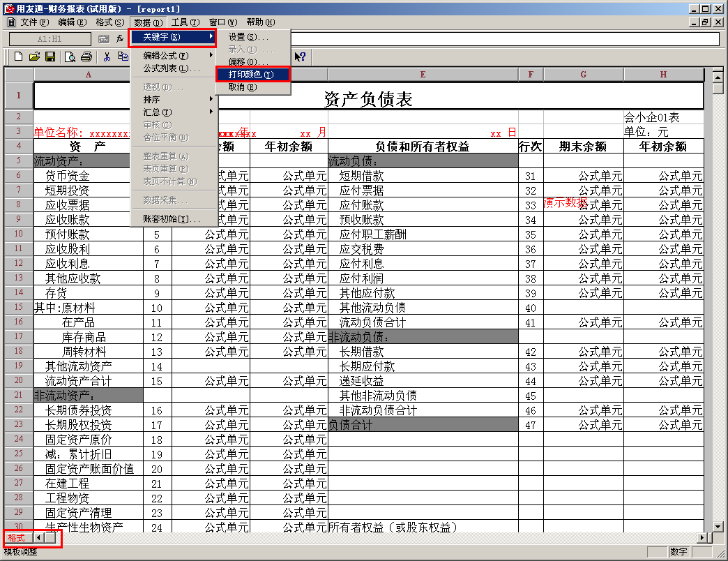
Task: Click the 负债和所有者权益 header cell
Action: pos(423,147)
